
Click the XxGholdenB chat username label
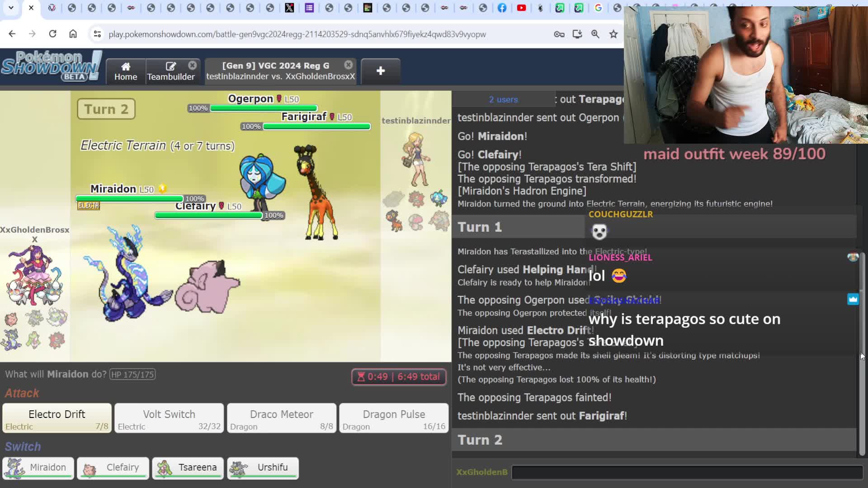pyautogui.click(x=482, y=472)
